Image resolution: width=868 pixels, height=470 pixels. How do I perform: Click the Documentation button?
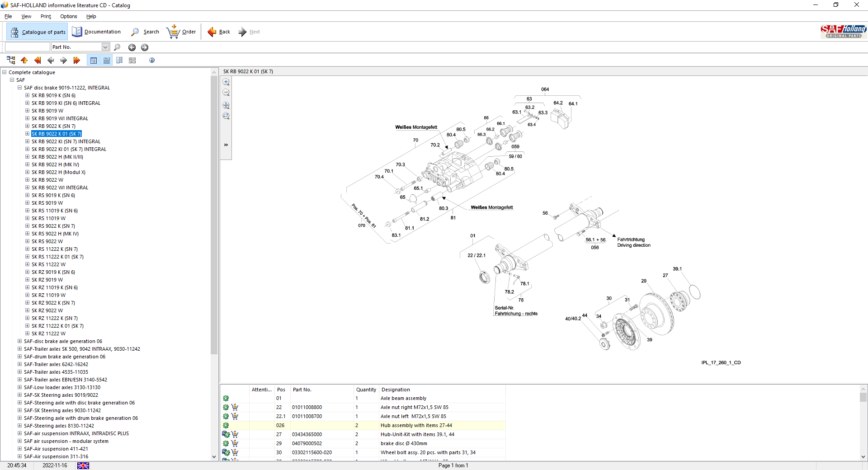coord(96,32)
